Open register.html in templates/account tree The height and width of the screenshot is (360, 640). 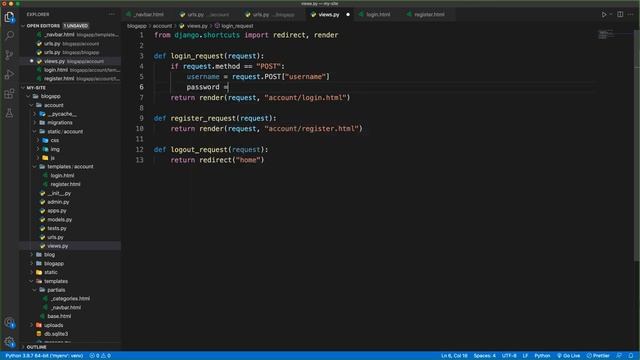point(64,184)
